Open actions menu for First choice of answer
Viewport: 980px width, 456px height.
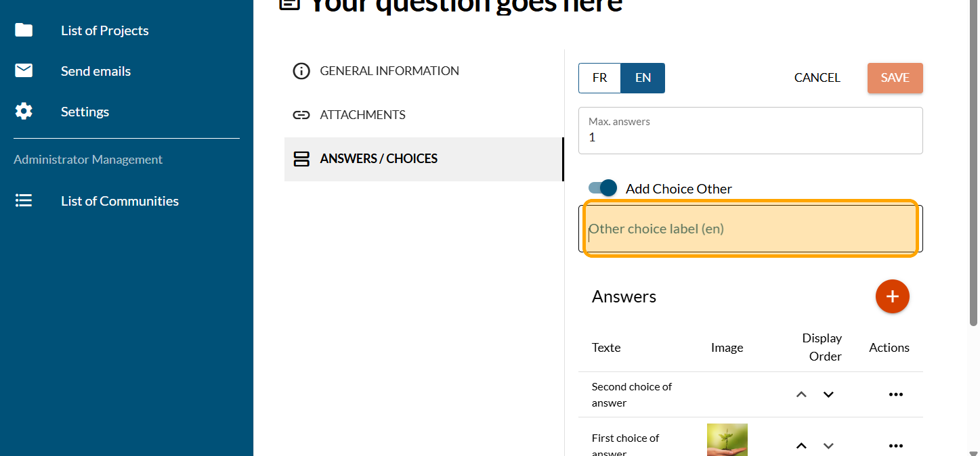(895, 446)
